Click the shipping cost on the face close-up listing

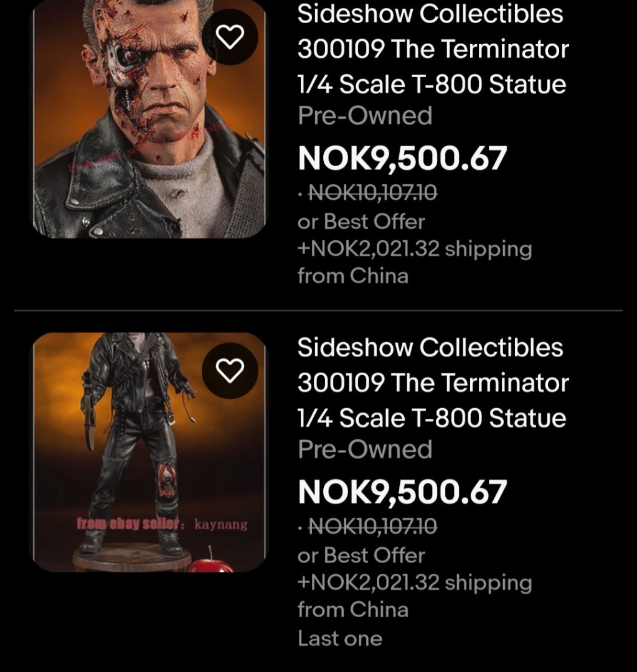tap(415, 249)
